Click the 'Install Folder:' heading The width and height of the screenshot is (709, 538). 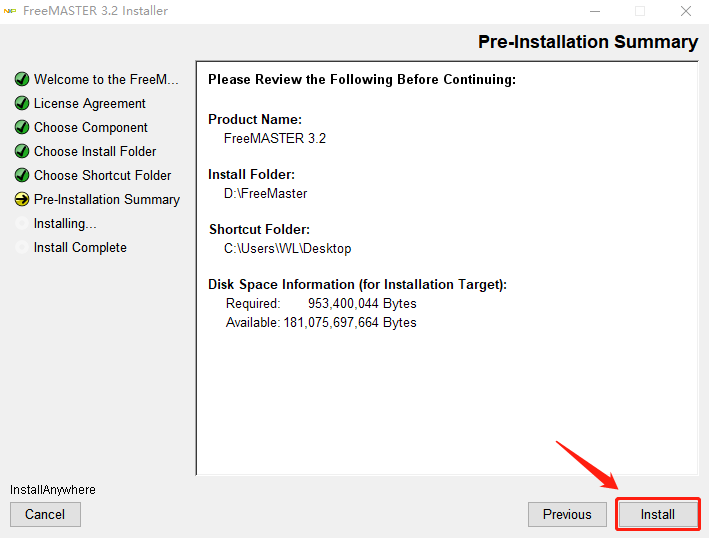(251, 175)
